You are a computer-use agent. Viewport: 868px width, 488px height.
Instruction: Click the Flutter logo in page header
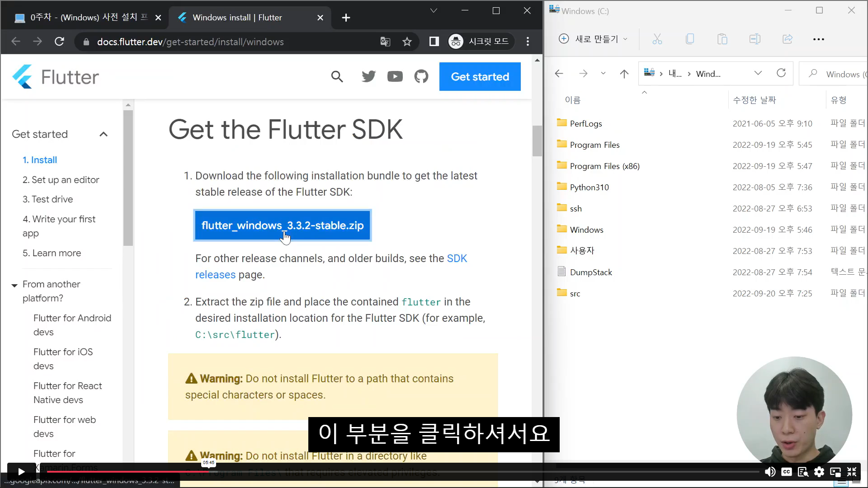pyautogui.click(x=55, y=77)
